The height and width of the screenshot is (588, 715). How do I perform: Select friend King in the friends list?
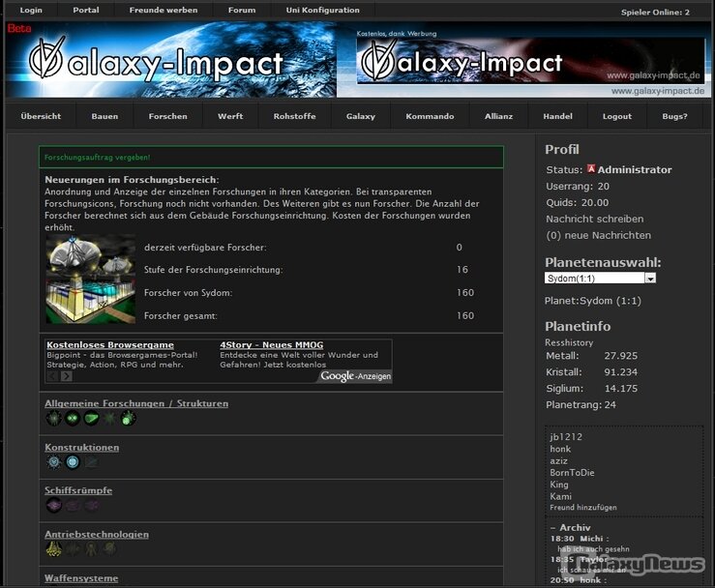559,485
